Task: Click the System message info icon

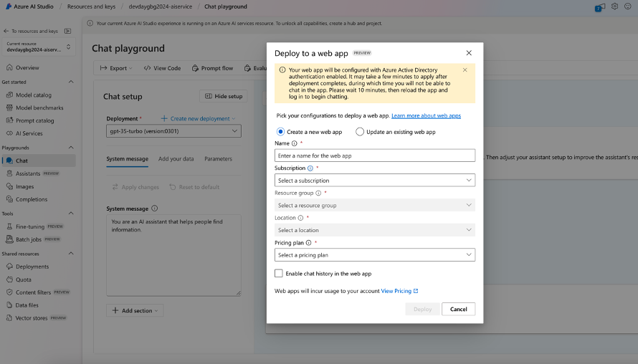Action: (155, 209)
